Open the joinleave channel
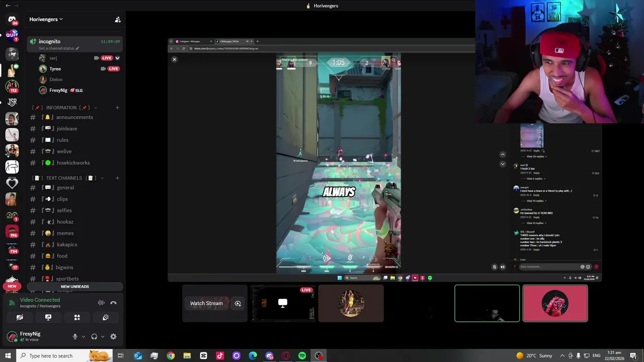 click(74, 129)
